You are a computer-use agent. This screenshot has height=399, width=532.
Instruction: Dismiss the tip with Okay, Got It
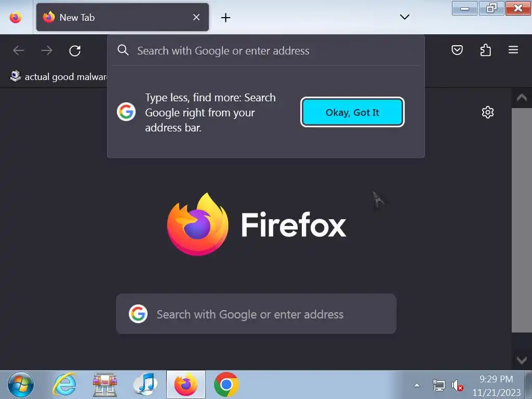[x=352, y=112]
